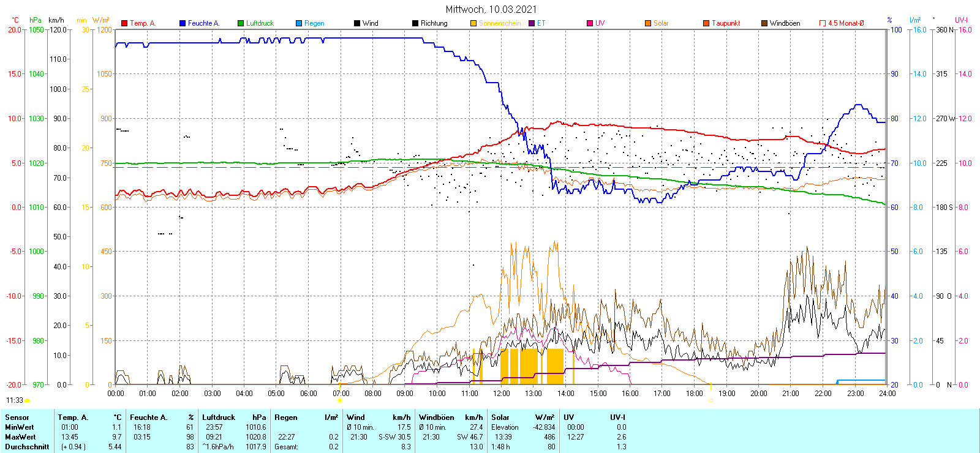The image size is (980, 453).
Task: Click the hPa axis unit label at top
Action: pos(36,20)
